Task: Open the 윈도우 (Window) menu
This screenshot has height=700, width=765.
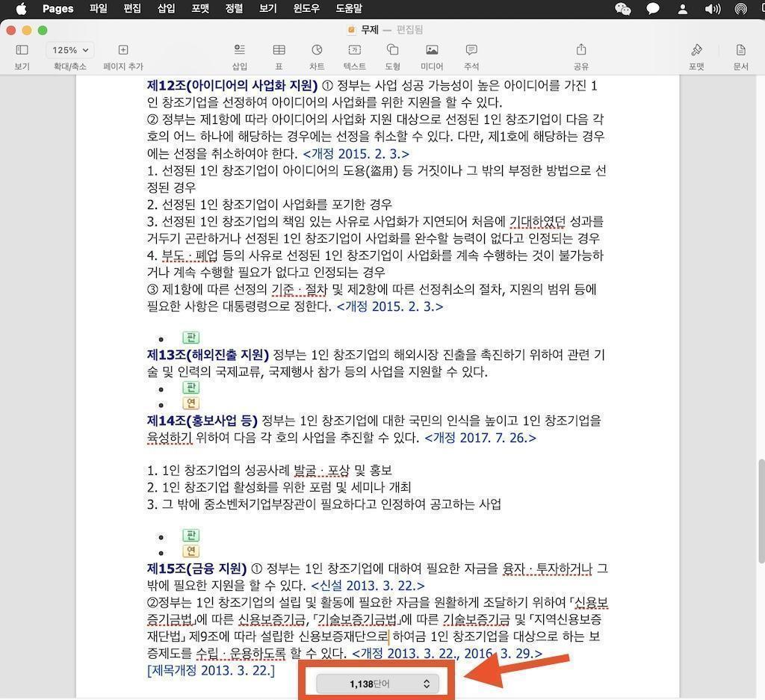Action: (306, 8)
